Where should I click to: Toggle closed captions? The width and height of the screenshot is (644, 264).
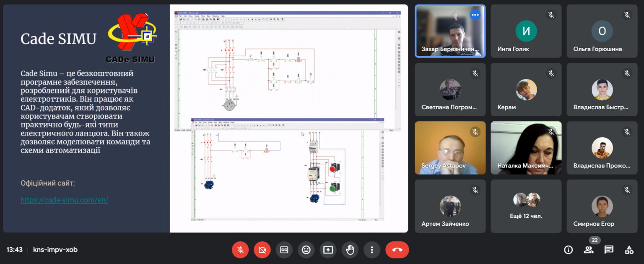coord(284,250)
